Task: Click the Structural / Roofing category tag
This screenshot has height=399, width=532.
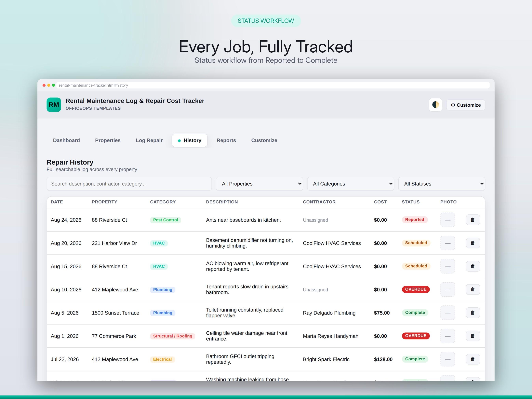Action: [x=172, y=336]
